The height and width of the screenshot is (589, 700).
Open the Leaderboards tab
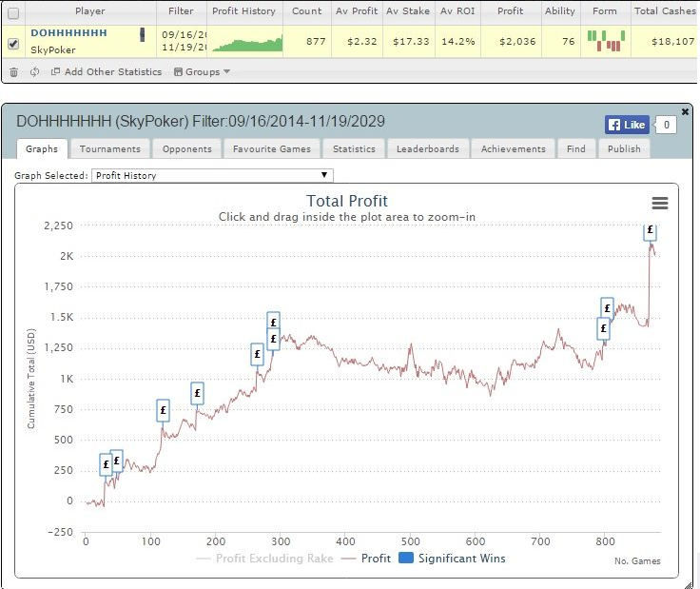(x=428, y=148)
